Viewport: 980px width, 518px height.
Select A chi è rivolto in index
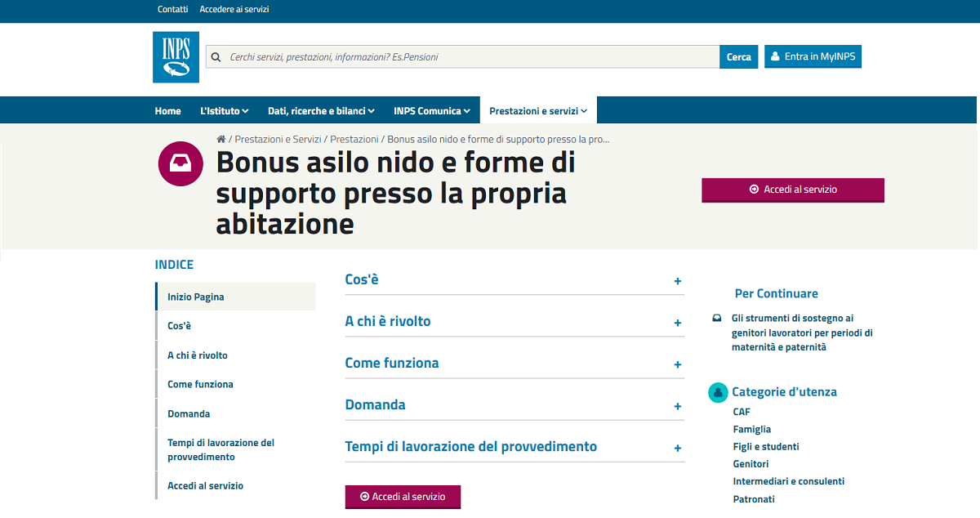[198, 355]
